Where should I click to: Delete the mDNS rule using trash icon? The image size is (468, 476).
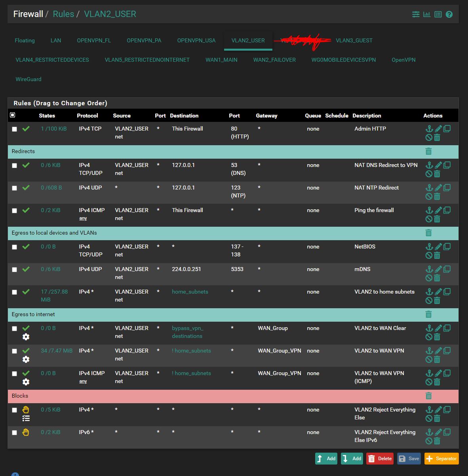[437, 278]
